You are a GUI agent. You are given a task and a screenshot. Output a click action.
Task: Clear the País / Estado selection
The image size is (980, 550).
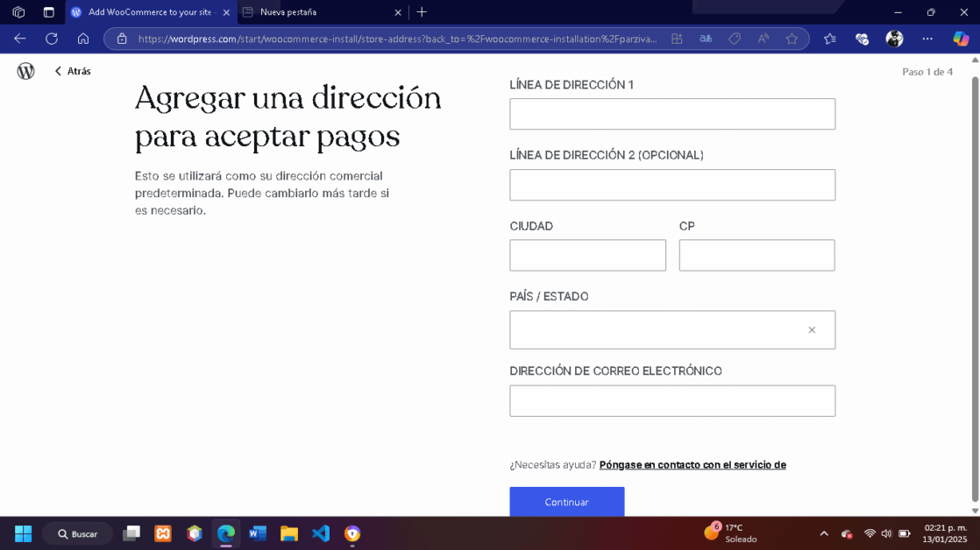[812, 330]
